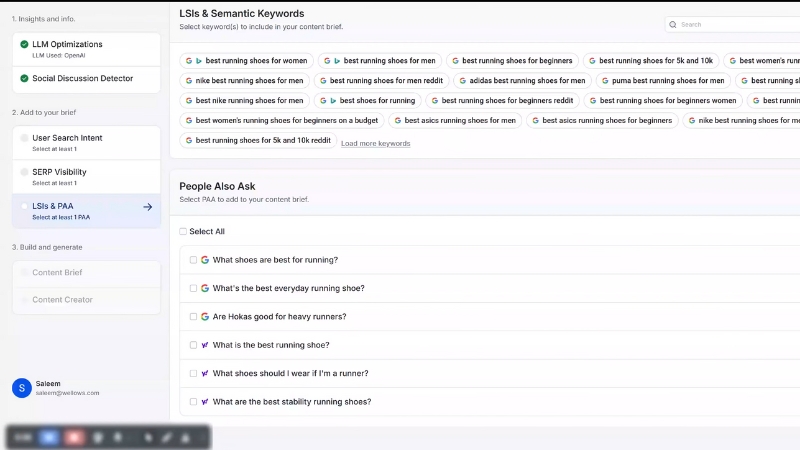Viewport: 800px width, 450px height.
Task: Click Saleem's blue S avatar
Action: point(22,388)
